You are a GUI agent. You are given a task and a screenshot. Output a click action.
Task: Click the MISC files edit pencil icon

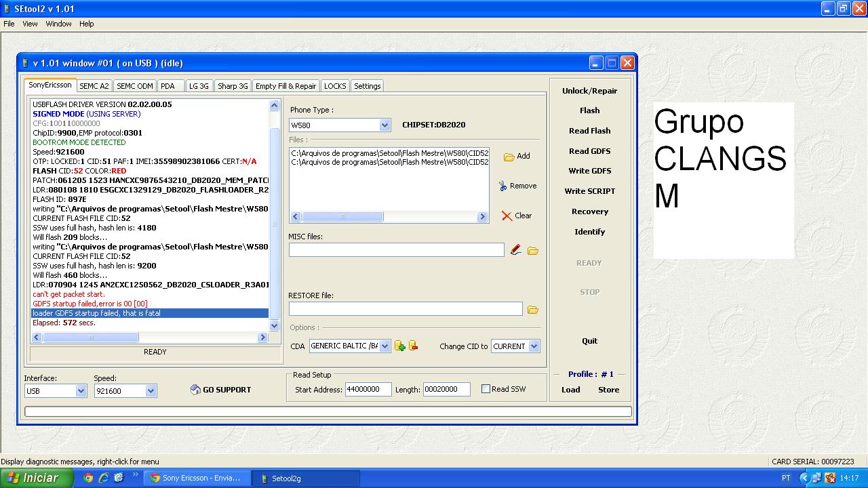pos(516,250)
